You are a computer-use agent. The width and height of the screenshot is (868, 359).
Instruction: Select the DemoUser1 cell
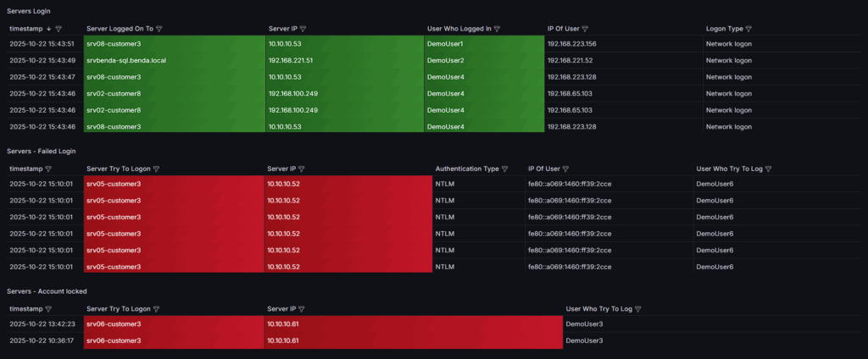pos(445,44)
